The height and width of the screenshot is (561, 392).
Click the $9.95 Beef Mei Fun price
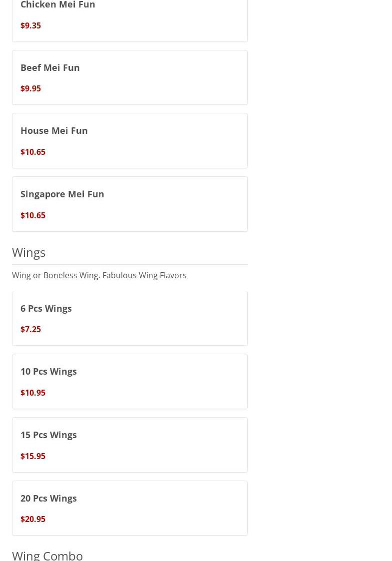pyautogui.click(x=31, y=88)
